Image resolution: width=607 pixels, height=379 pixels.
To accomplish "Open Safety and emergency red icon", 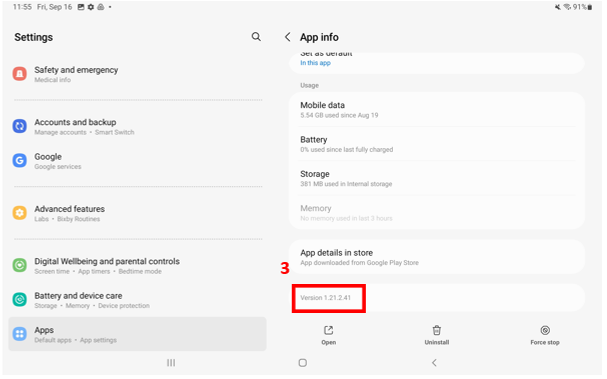I will coord(20,74).
